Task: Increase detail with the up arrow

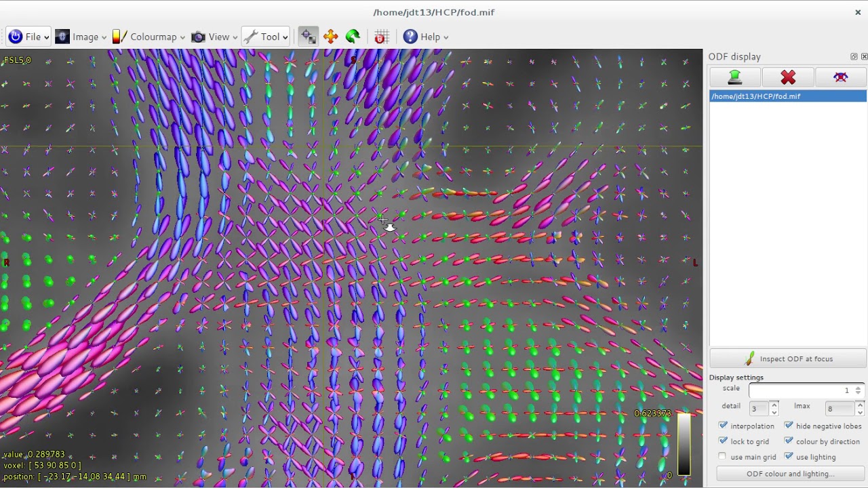Action: pos(774,405)
